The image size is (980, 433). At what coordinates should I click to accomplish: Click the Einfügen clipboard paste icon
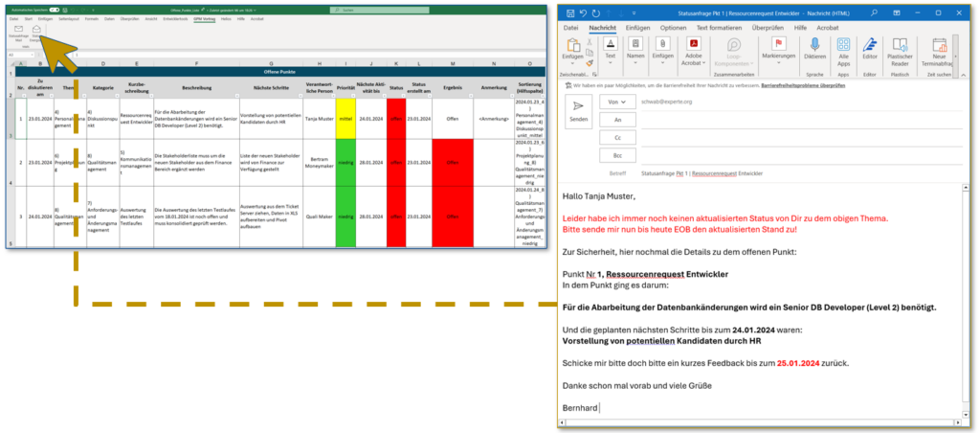click(x=572, y=45)
